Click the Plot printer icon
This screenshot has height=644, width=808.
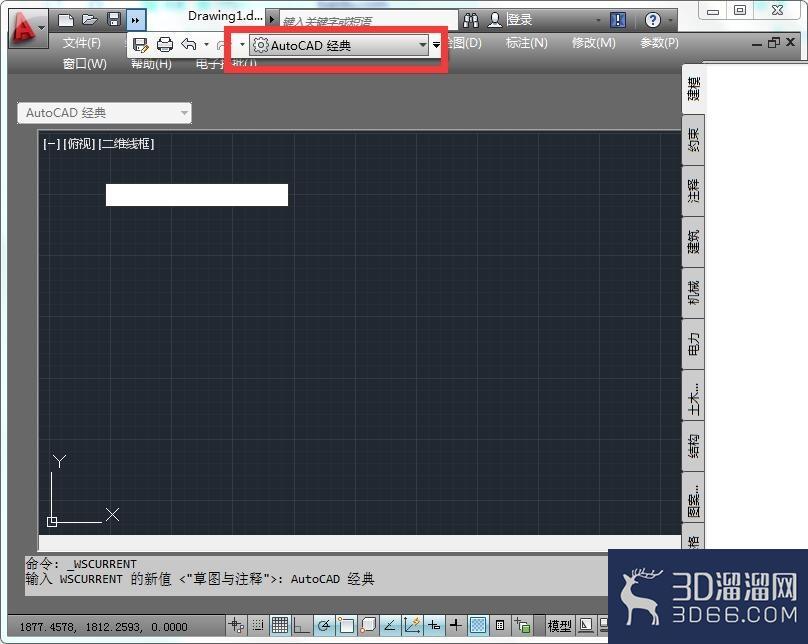tap(164, 45)
